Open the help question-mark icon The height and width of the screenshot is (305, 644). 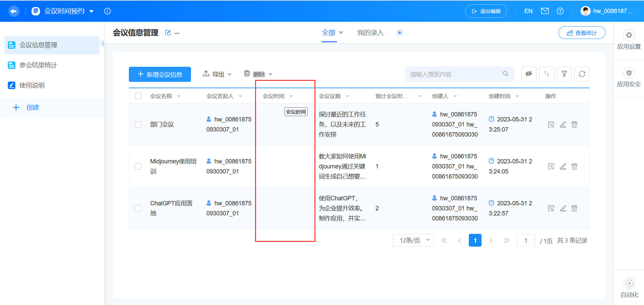560,11
